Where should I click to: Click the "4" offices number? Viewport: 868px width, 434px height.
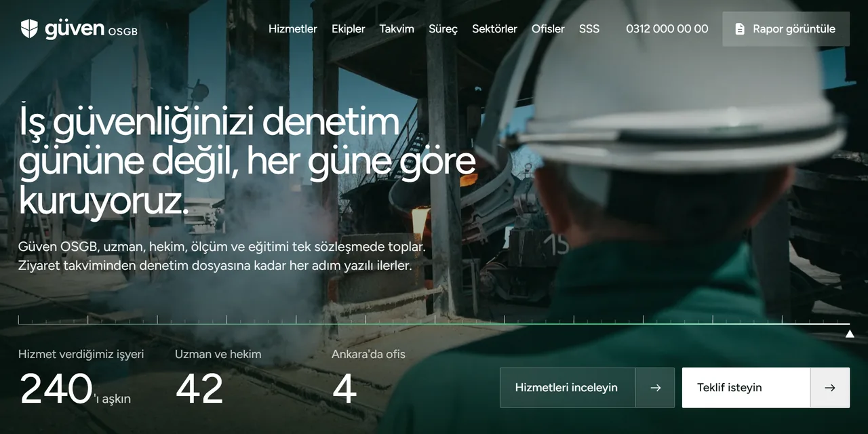click(x=344, y=389)
